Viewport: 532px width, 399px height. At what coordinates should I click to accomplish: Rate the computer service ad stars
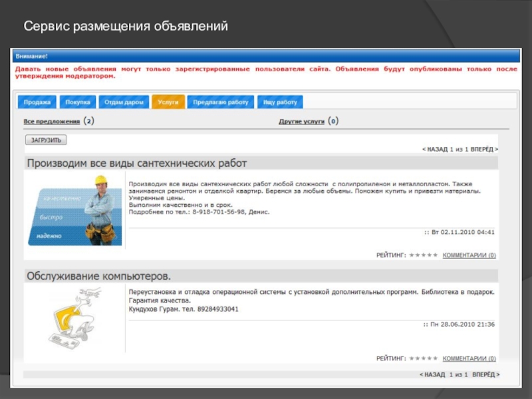click(424, 358)
